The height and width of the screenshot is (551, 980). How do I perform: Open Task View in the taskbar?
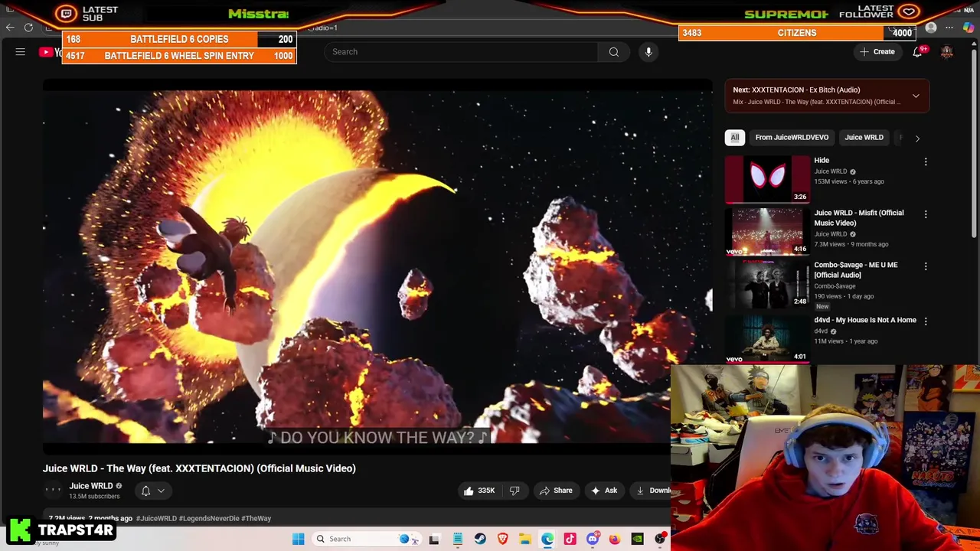coord(434,539)
